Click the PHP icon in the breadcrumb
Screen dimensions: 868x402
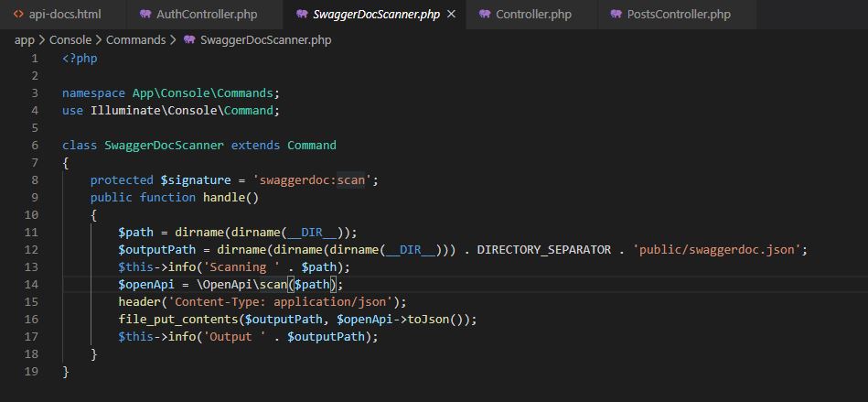188,40
